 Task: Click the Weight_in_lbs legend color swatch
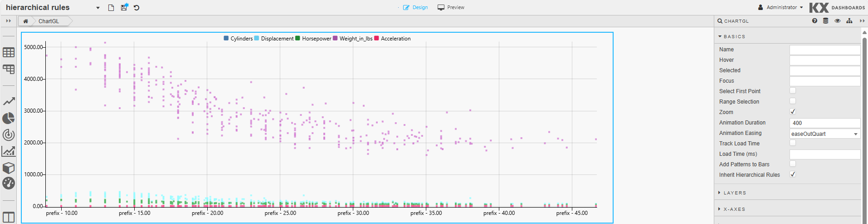(x=335, y=39)
